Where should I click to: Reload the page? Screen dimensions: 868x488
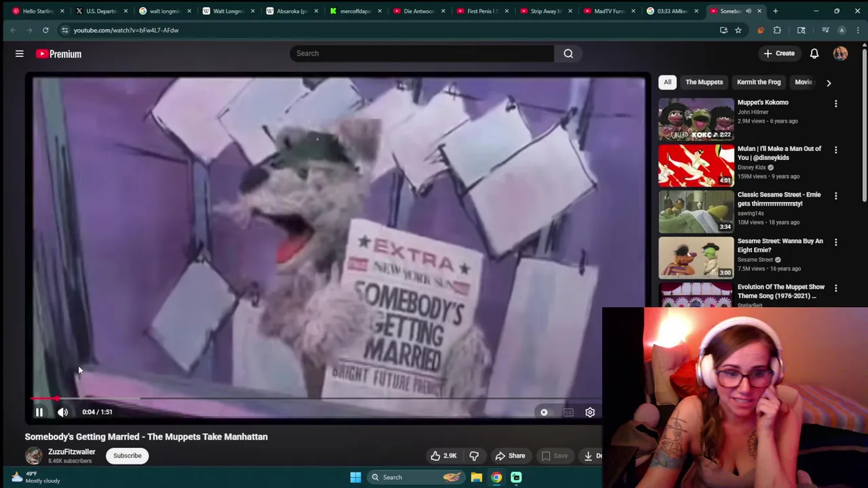[45, 30]
